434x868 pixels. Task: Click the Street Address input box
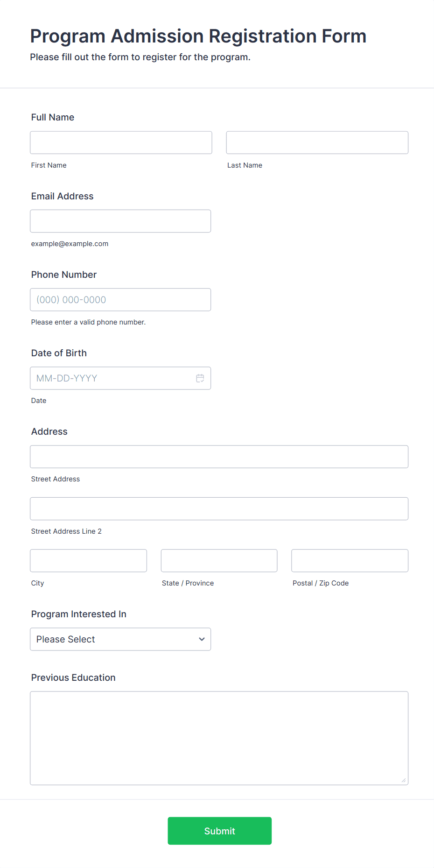coord(219,457)
